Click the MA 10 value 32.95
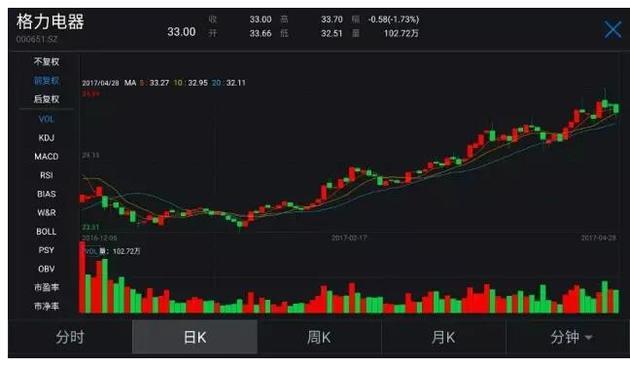Screen dimensions: 630x367 click(198, 83)
